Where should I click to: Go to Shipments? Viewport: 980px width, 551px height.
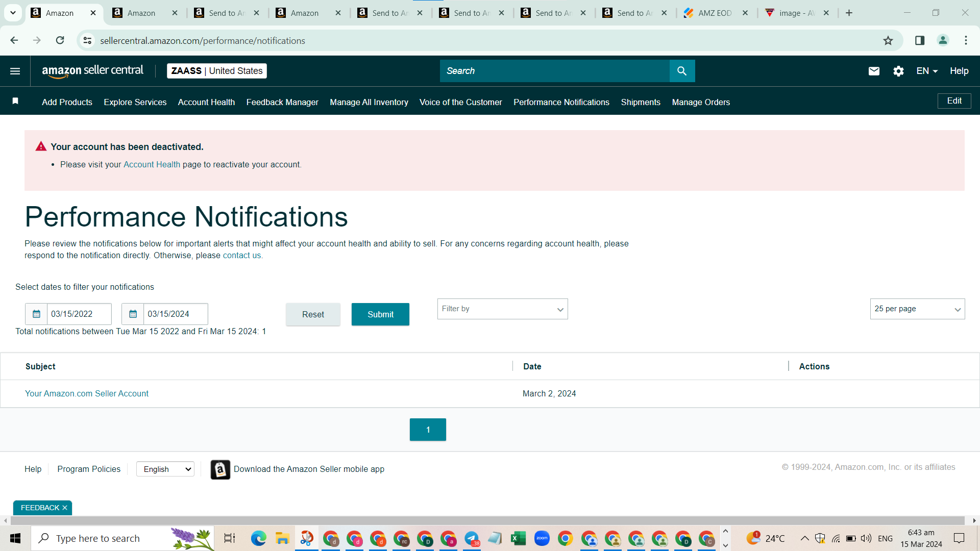(641, 102)
